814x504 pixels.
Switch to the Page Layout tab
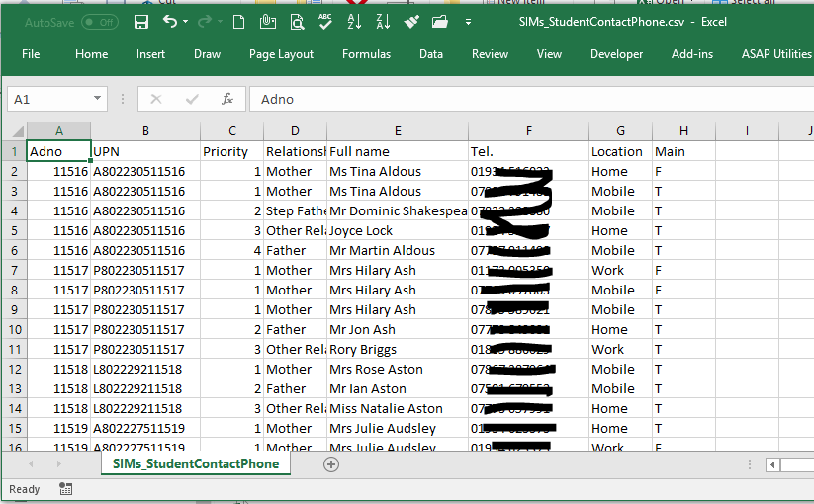[281, 54]
